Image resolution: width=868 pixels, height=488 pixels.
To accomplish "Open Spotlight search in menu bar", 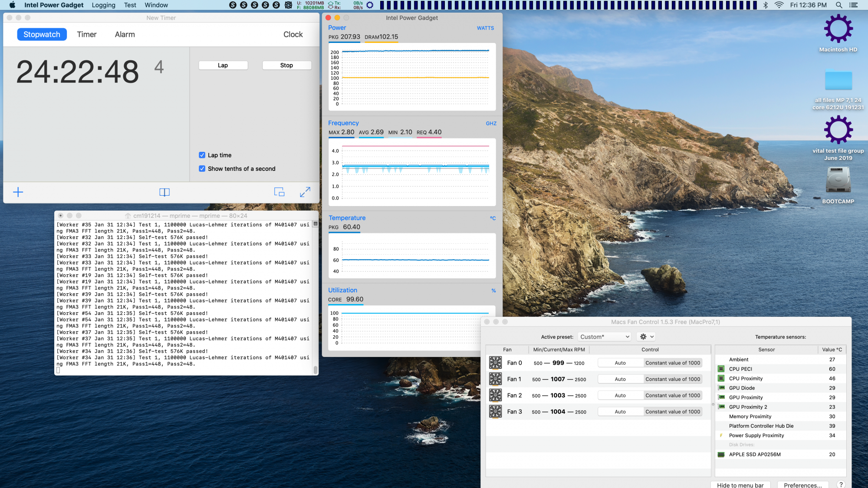I will [x=839, y=5].
